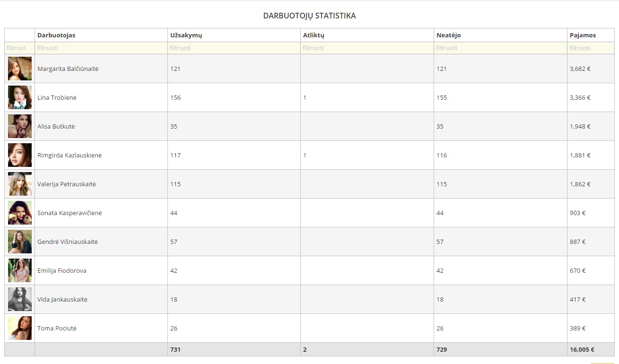The width and height of the screenshot is (619, 364).
Task: Sort by Darbuotojas column header
Action: click(x=56, y=35)
